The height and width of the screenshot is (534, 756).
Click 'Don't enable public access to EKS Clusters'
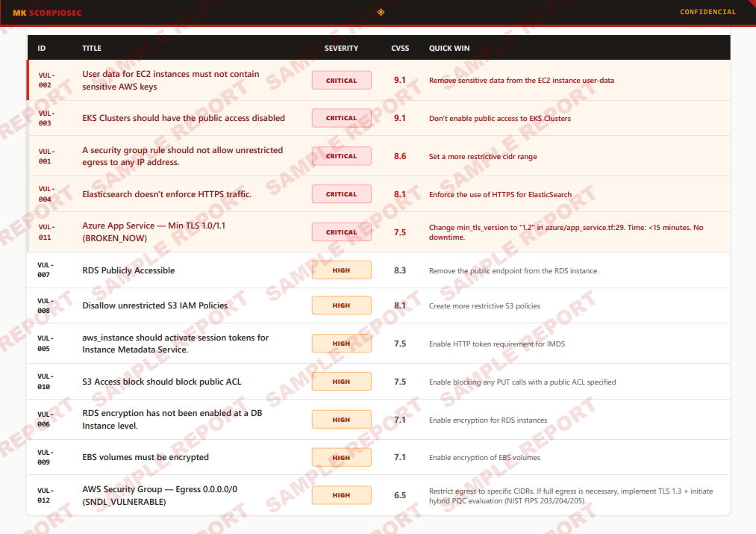coord(500,119)
